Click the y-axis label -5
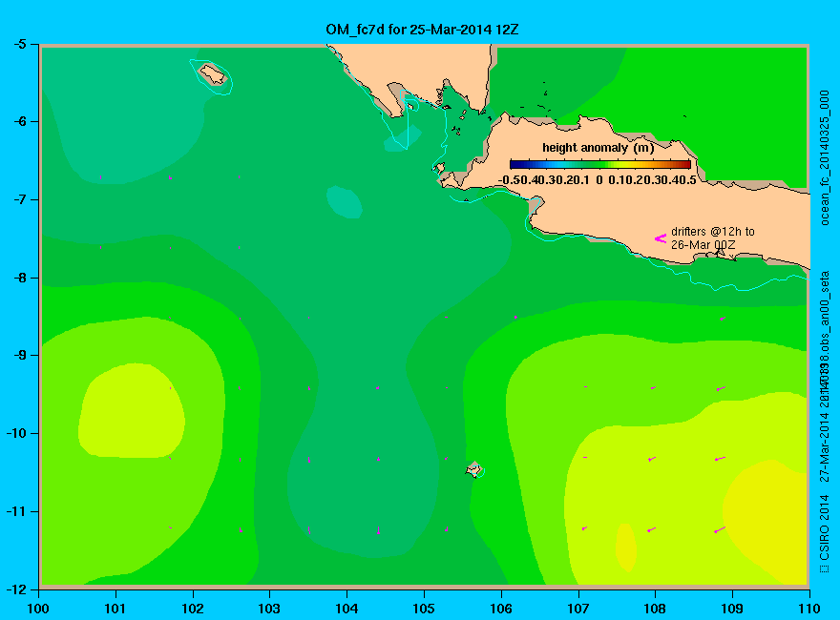840x620 pixels. 20,44
